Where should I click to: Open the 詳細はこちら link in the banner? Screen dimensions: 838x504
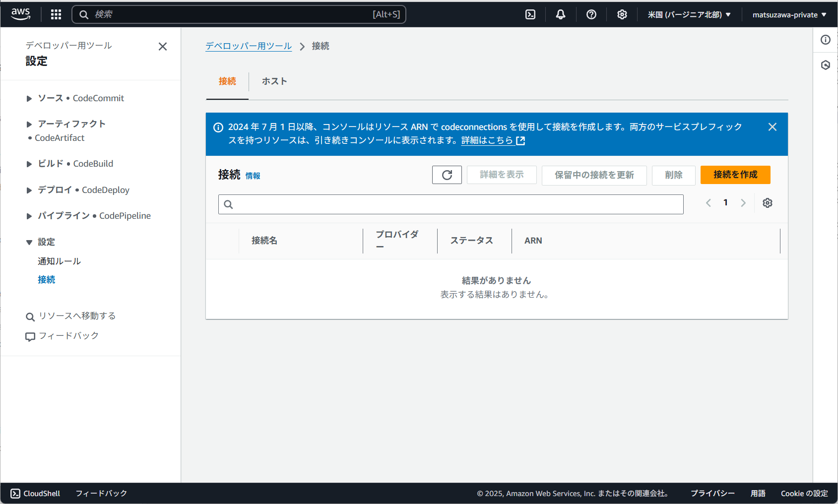(x=488, y=140)
